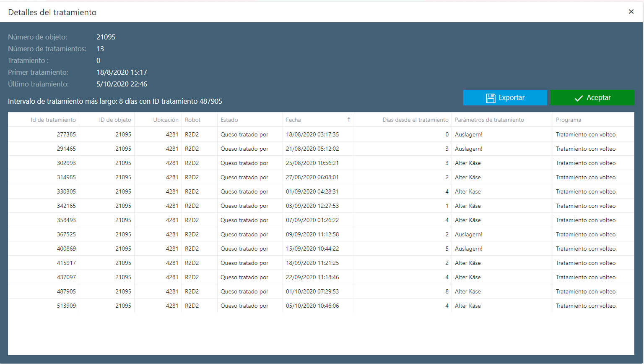This screenshot has height=364, width=644.
Task: Sort by Id de tratamiento column header
Action: (x=53, y=120)
